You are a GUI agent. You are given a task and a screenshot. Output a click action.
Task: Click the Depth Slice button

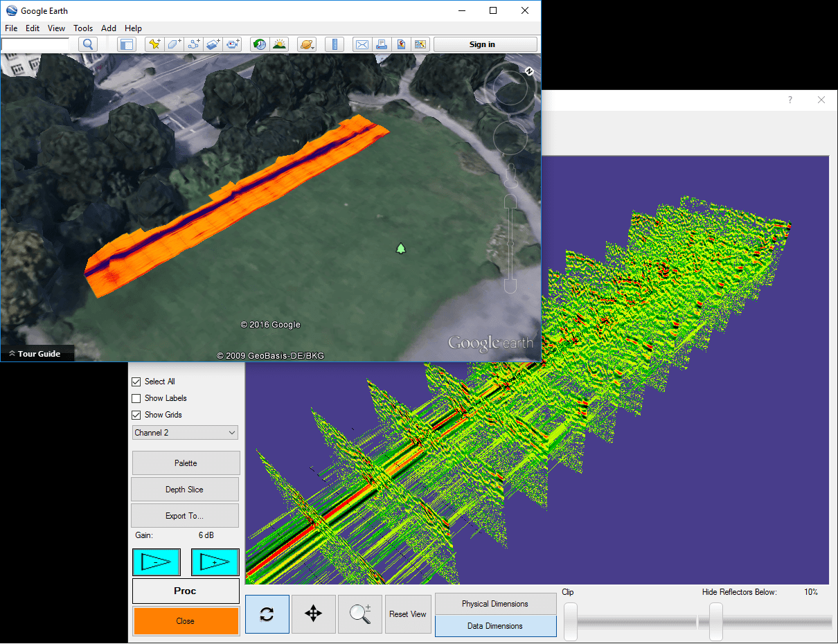point(184,489)
